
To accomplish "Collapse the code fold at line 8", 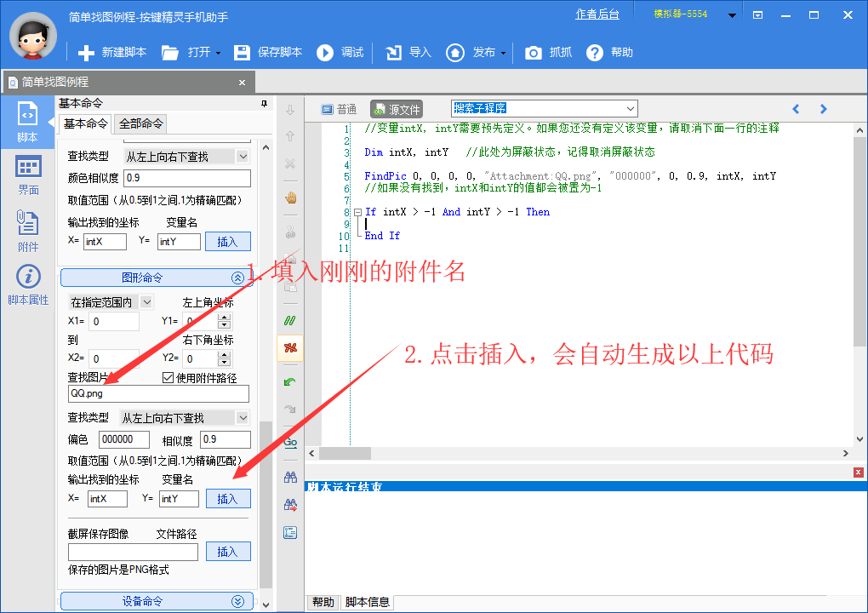I will click(x=357, y=212).
